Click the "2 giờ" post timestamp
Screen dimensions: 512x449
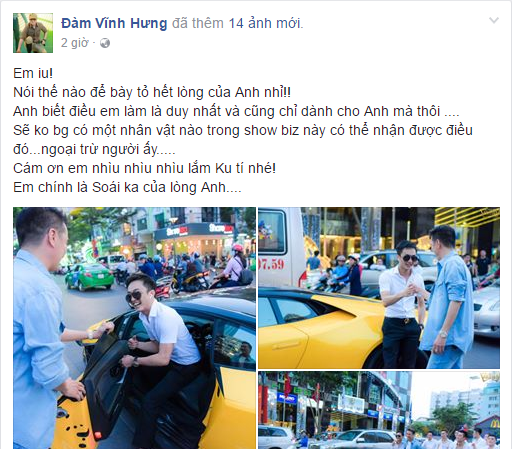(x=75, y=43)
